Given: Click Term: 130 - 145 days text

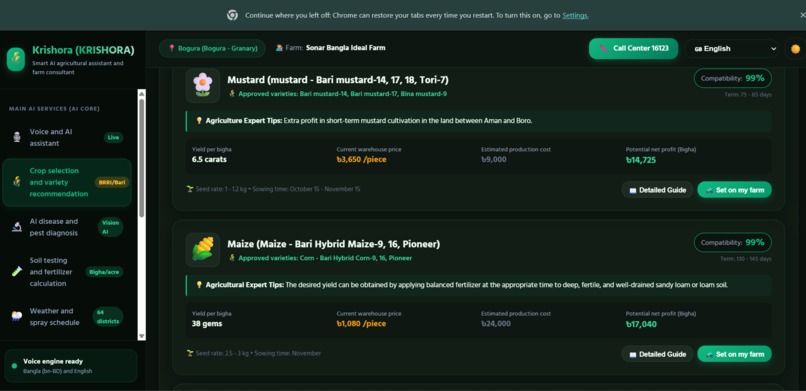Looking at the screenshot, I should tap(746, 259).
